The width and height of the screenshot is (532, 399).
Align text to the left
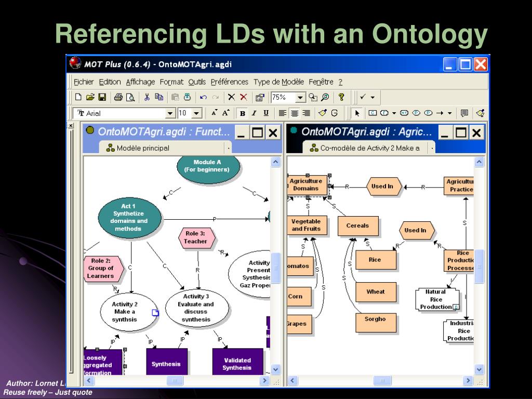pyautogui.click(x=282, y=113)
